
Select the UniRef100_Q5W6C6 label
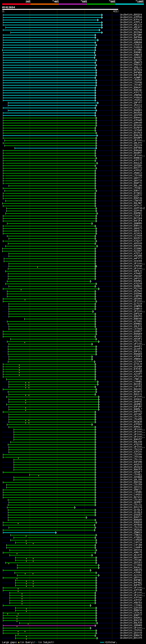click(x=131, y=533)
